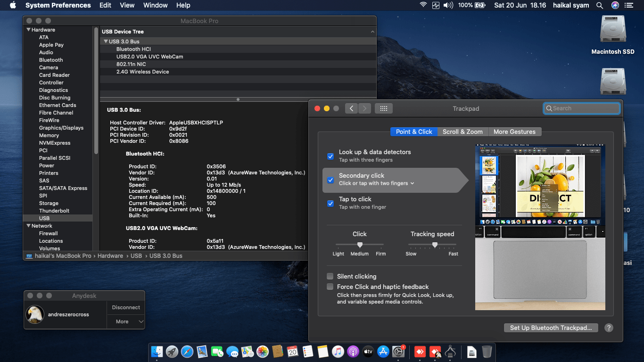Click USB Device Tree header chevron

[x=372, y=32]
